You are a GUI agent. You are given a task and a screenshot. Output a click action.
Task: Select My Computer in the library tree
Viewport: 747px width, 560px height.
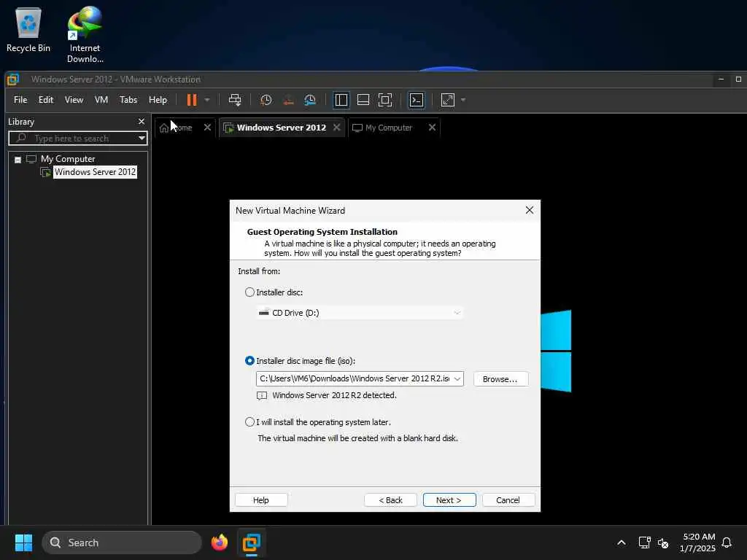pyautogui.click(x=68, y=159)
